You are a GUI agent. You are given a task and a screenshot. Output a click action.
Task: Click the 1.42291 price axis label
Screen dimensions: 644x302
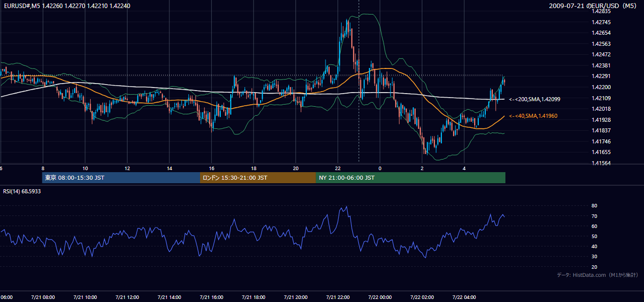pos(602,77)
